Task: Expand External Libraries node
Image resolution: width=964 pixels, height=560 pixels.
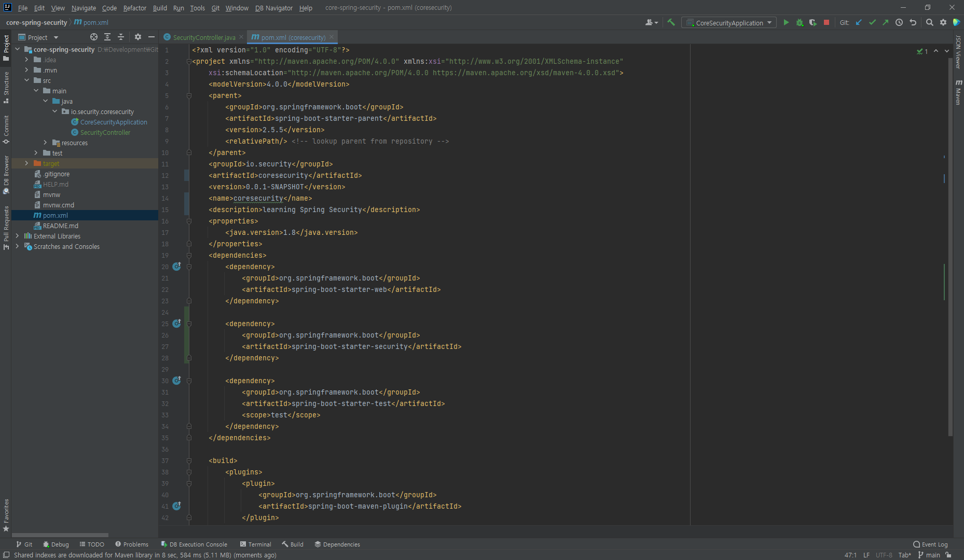Action: pyautogui.click(x=17, y=236)
